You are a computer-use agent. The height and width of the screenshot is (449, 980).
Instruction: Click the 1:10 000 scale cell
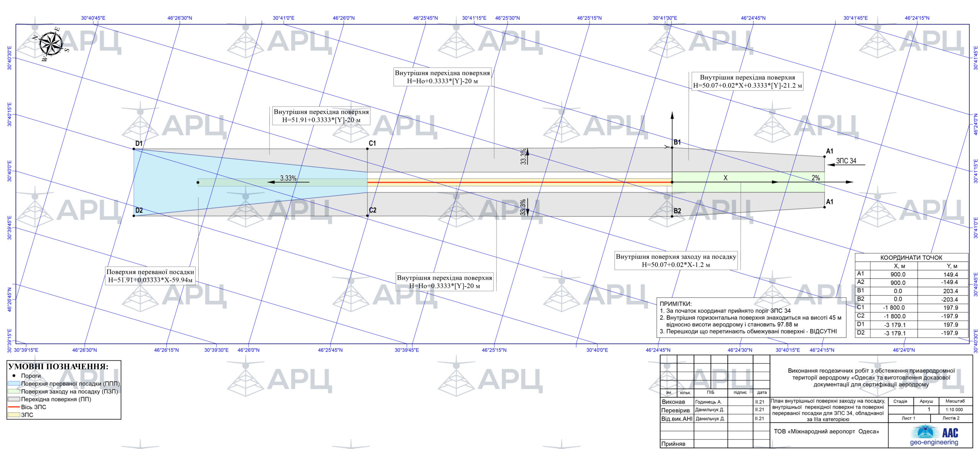955,409
